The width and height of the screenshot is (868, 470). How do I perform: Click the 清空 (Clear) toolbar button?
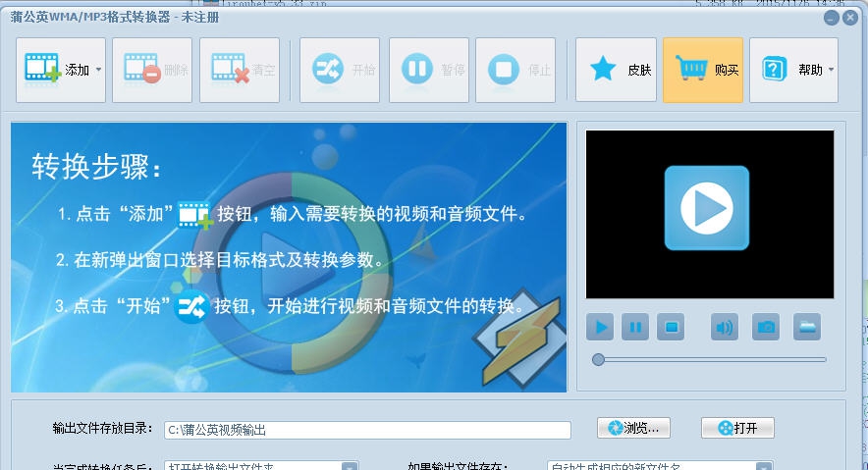point(240,70)
